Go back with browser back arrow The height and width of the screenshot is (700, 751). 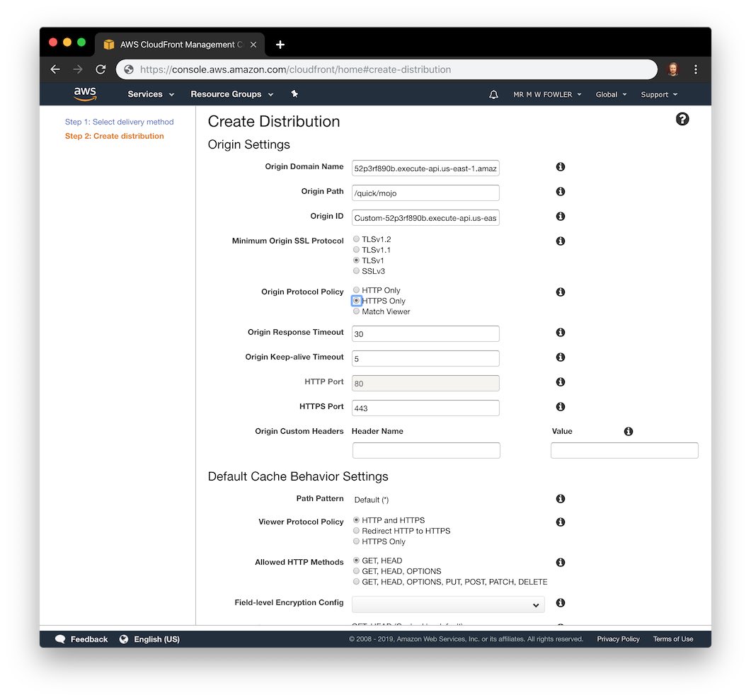[55, 69]
